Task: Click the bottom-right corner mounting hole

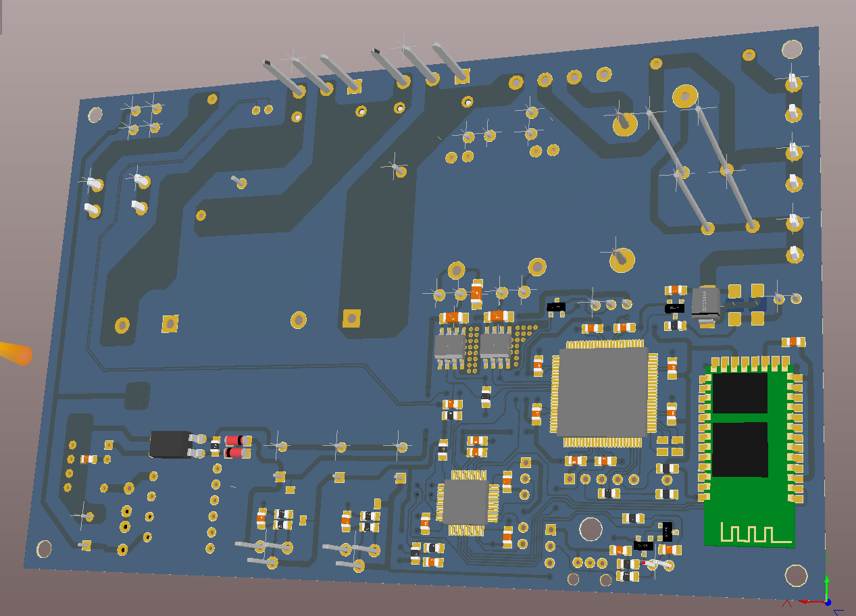Action: point(797,576)
